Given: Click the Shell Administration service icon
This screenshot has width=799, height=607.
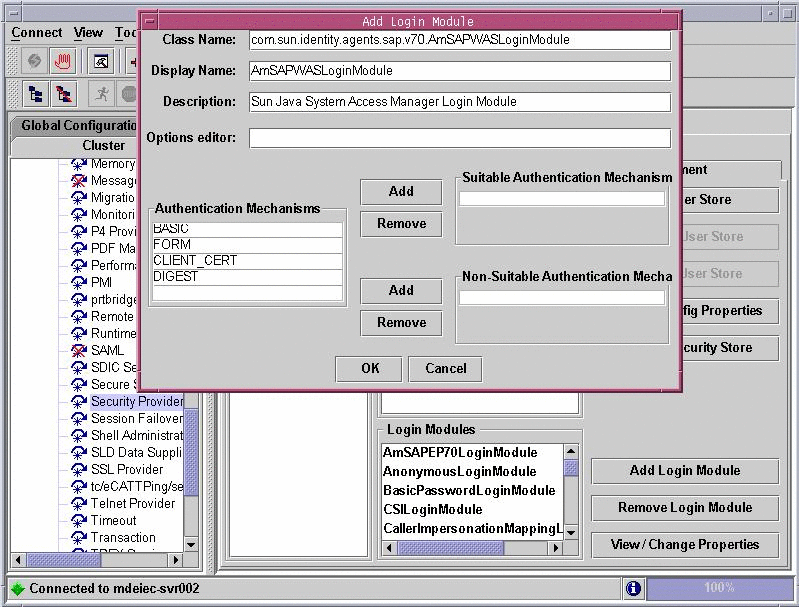Looking at the screenshot, I should point(78,436).
